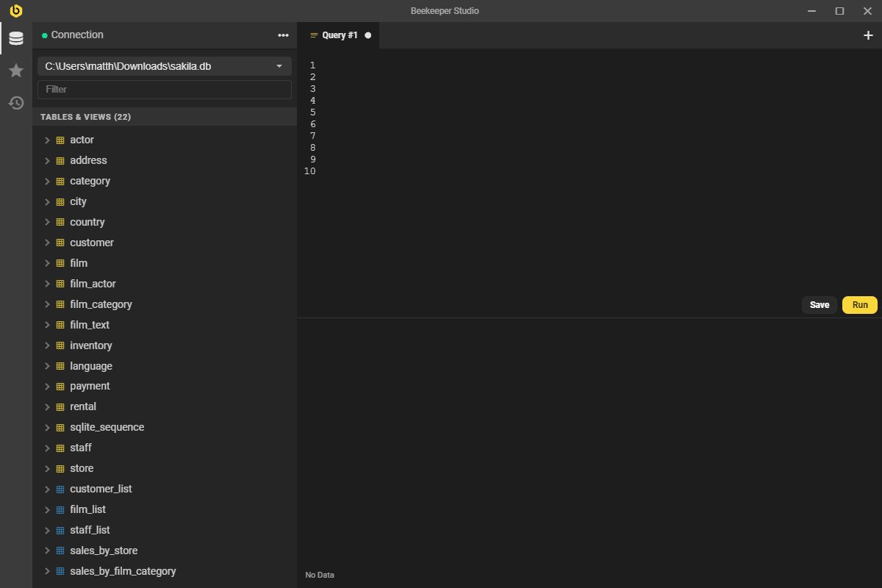This screenshot has width=882, height=588.
Task: Save the query with Save button
Action: tap(820, 305)
